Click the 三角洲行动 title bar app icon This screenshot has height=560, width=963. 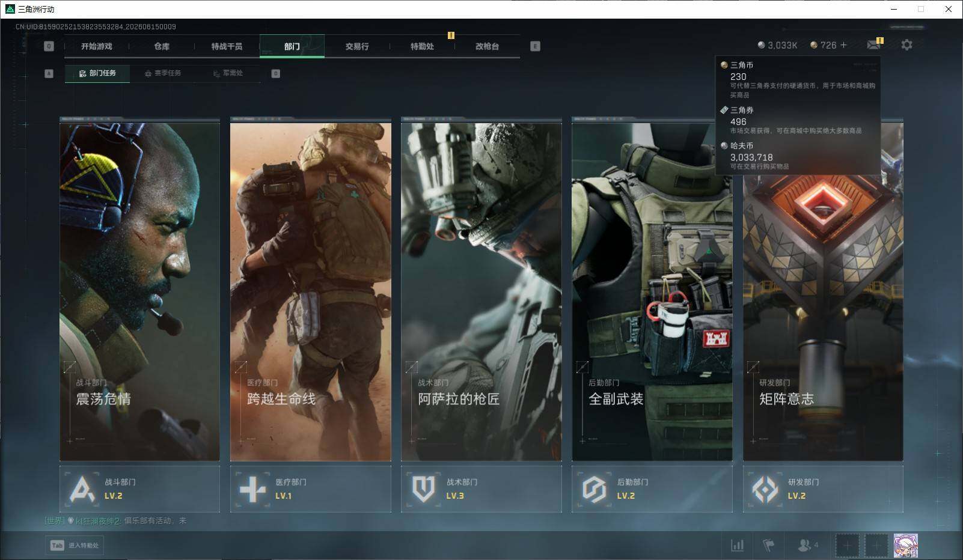[9, 9]
